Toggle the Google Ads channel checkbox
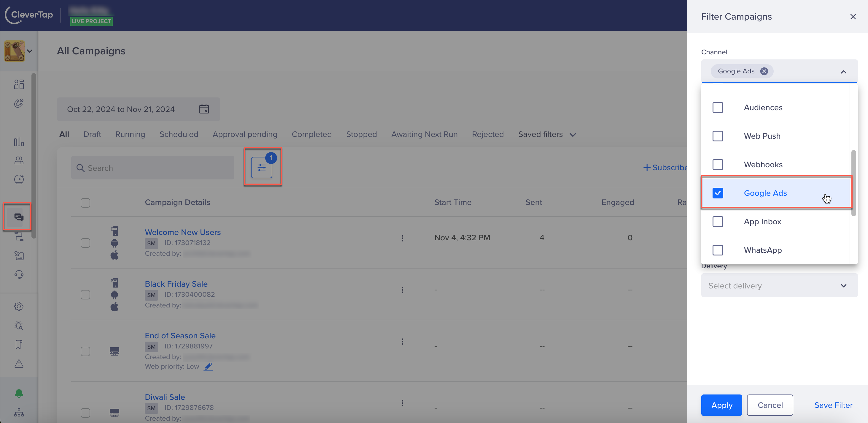This screenshot has height=423, width=868. tap(718, 193)
